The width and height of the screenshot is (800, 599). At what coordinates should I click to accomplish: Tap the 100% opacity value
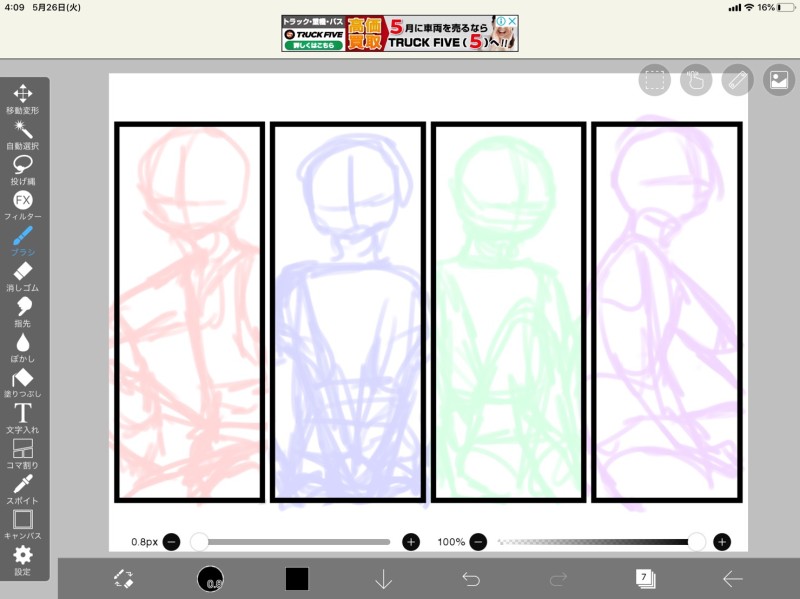coord(451,542)
